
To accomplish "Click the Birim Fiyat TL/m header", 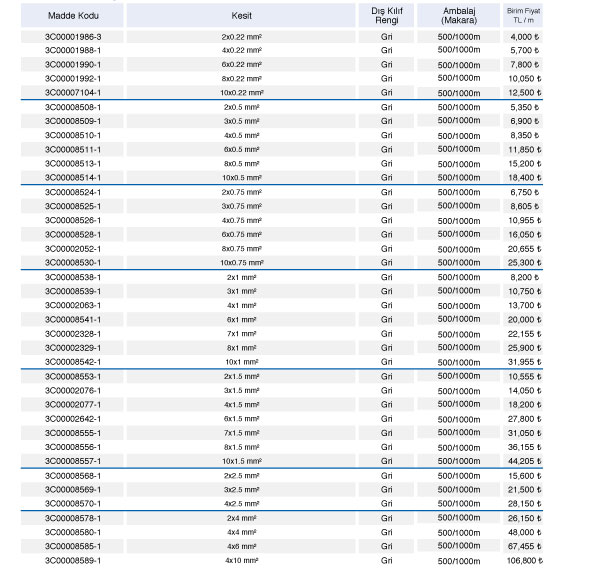I will click(523, 16).
